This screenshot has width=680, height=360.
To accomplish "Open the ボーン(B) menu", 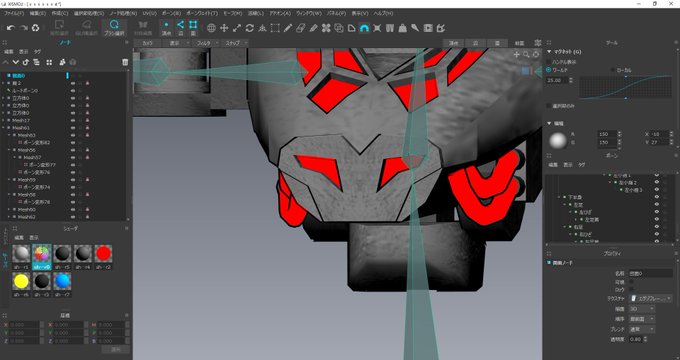I will (171, 13).
